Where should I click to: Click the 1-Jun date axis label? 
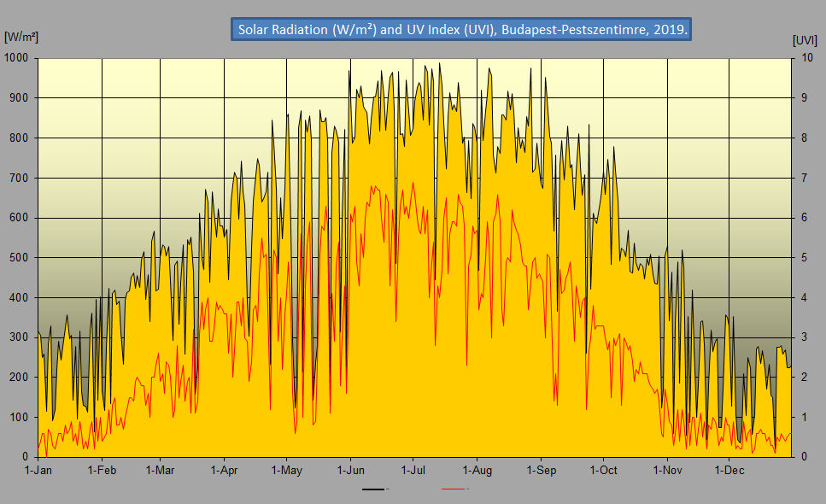pyautogui.click(x=350, y=471)
